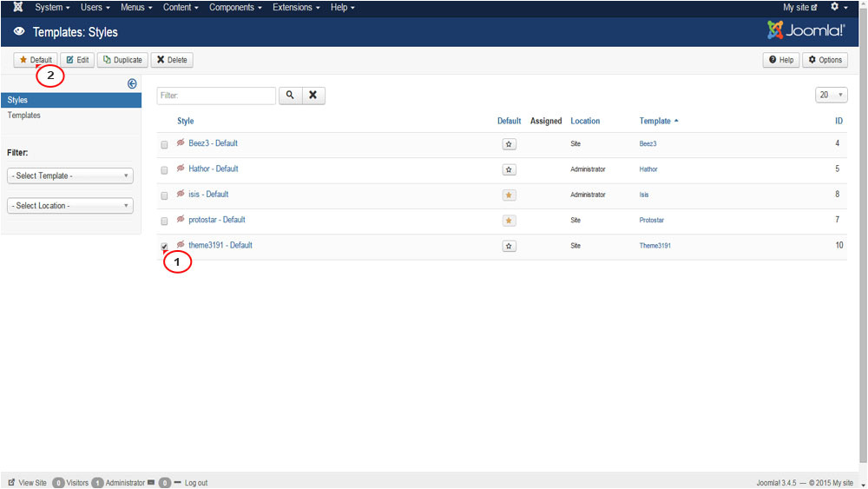This screenshot has height=489, width=868.
Task: Select Templates in the sidebar
Action: (23, 116)
